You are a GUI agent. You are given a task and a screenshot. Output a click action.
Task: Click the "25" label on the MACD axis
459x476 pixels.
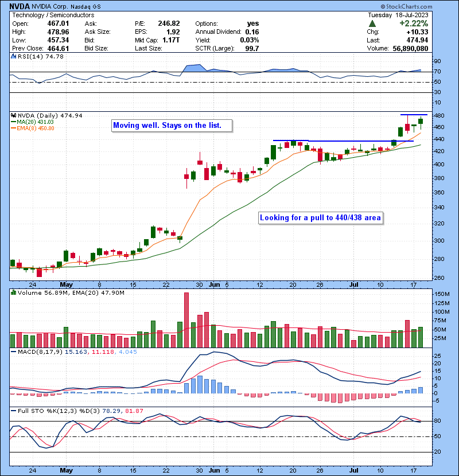pos(438,356)
